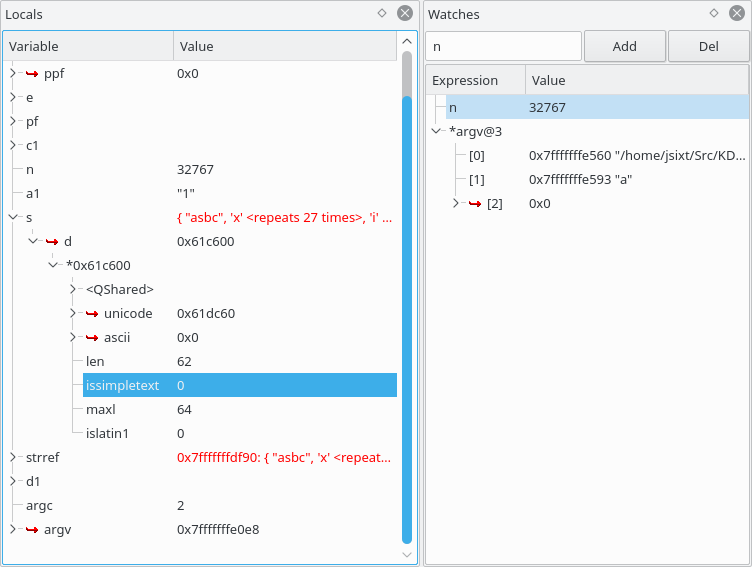Viewport: 752px width, 567px height.
Task: Click the red pointer arrow icon beside unicode
Action: pos(92,313)
